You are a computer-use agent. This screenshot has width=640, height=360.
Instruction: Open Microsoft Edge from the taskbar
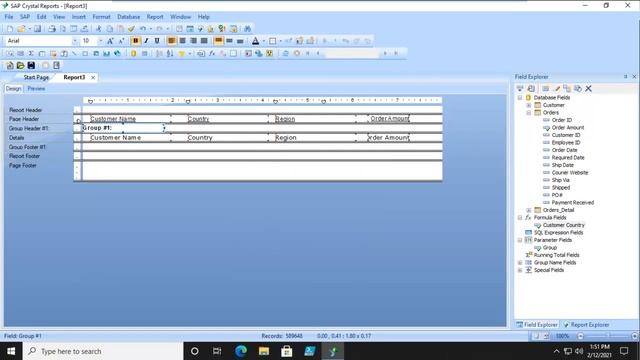[x=241, y=351]
